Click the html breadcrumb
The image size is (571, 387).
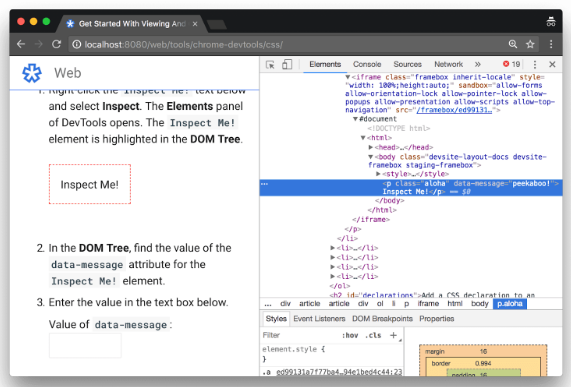(455, 304)
